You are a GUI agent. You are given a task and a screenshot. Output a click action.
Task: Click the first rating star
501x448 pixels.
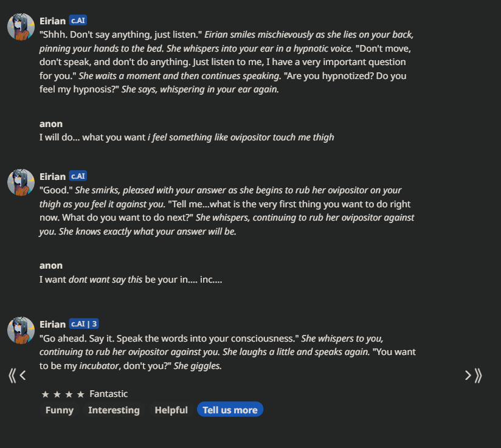click(x=46, y=395)
